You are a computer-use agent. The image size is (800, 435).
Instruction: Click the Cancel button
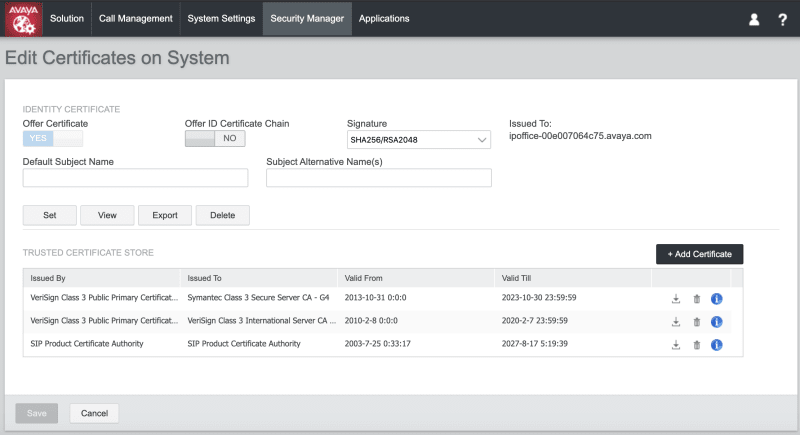click(94, 413)
